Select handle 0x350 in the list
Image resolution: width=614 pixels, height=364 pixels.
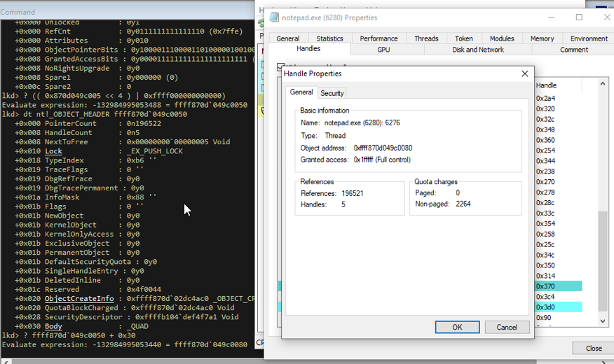[545, 265]
